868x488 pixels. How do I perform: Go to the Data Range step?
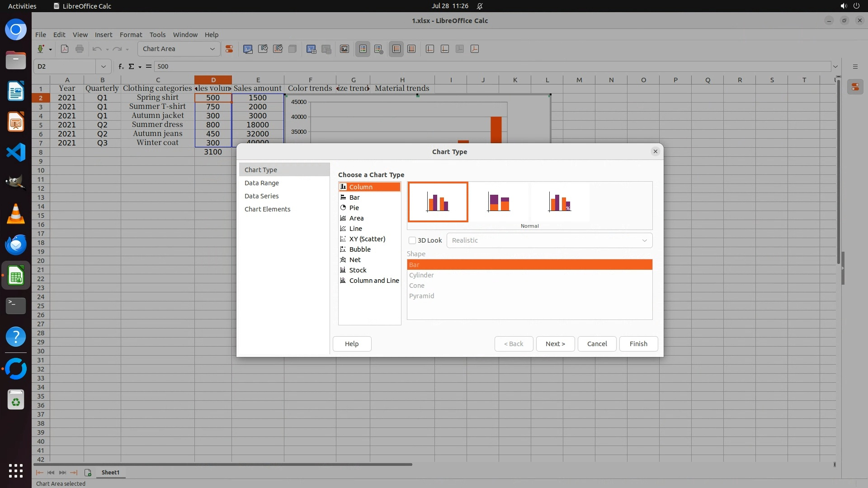click(x=262, y=183)
